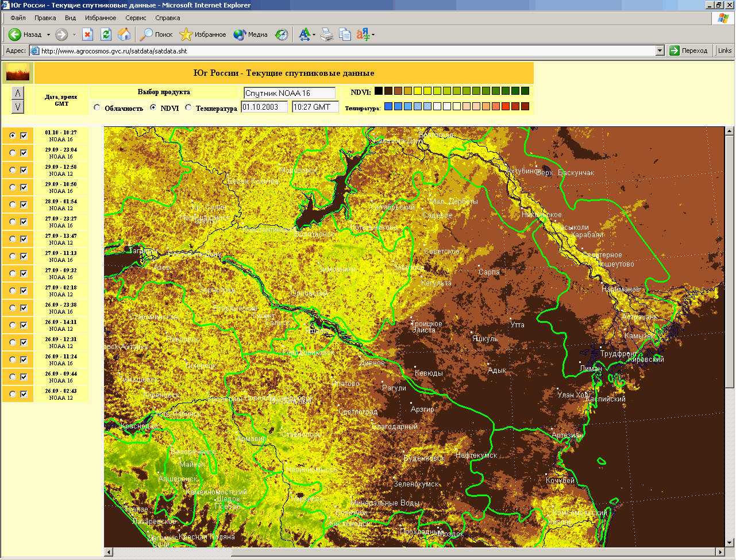Select the Облачность radio button
The image size is (736, 560).
click(97, 107)
